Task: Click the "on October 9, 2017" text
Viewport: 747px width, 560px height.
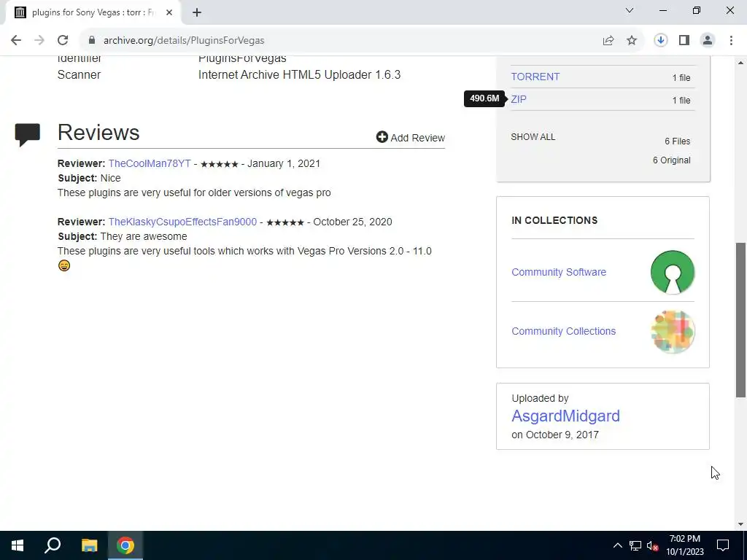Action: 555,435
